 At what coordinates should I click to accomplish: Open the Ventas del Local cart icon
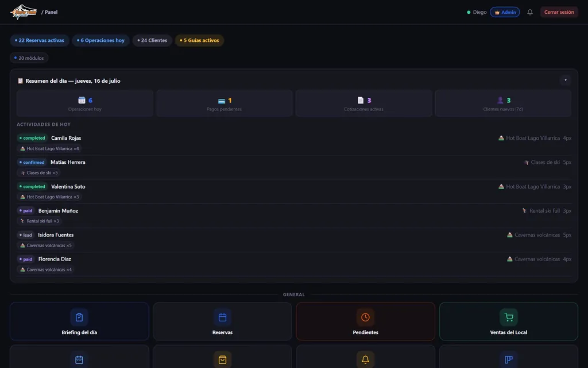pyautogui.click(x=509, y=317)
